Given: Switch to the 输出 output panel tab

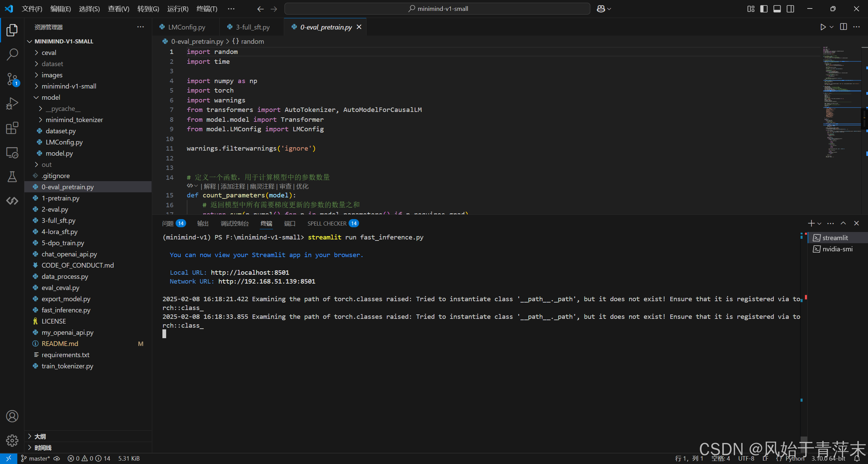Looking at the screenshot, I should pyautogui.click(x=203, y=224).
